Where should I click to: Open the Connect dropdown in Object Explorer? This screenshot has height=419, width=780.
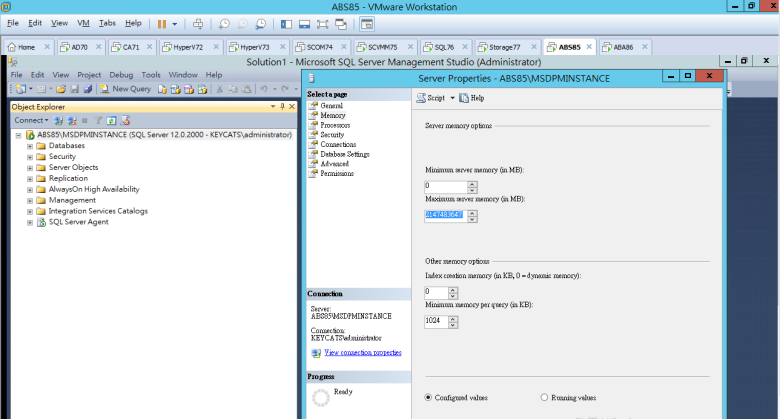pos(29,120)
